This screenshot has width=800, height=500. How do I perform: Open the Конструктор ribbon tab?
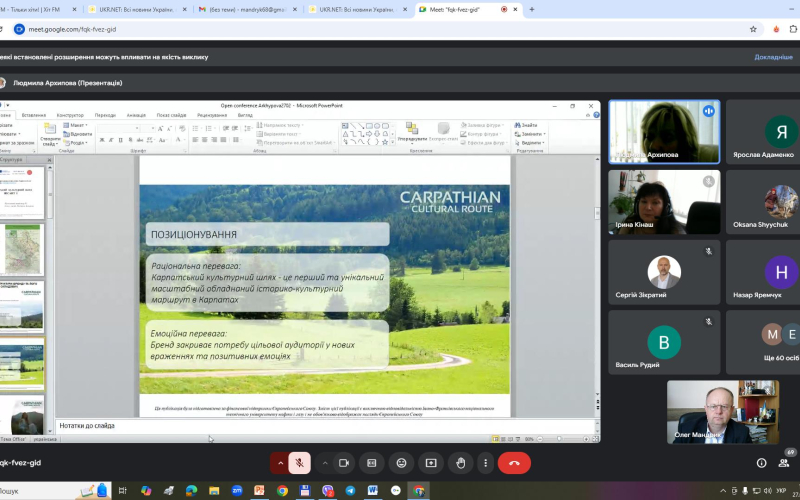pyautogui.click(x=70, y=115)
